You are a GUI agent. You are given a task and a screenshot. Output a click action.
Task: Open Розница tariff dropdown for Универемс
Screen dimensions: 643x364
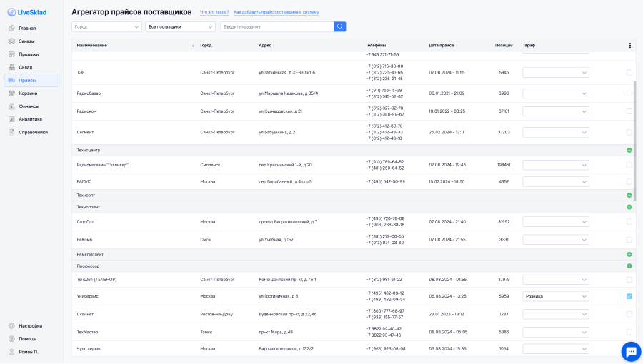pyautogui.click(x=556, y=296)
